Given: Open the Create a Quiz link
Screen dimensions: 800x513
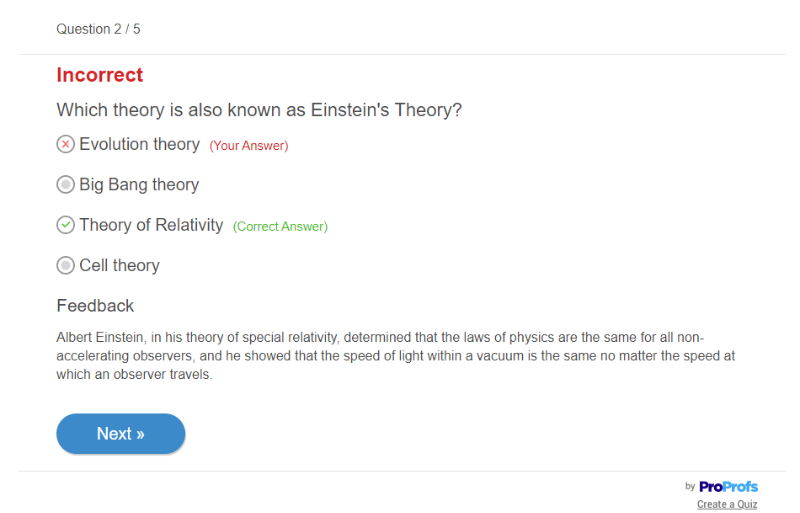Looking at the screenshot, I should [727, 504].
